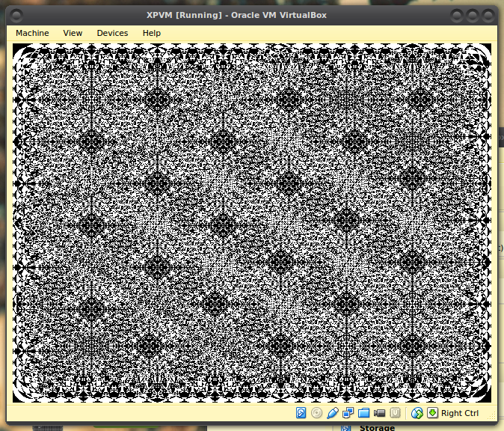Viewport: 504px width, 431px height.
Task: Close the XPVM VirtualBox window
Action: click(488, 15)
